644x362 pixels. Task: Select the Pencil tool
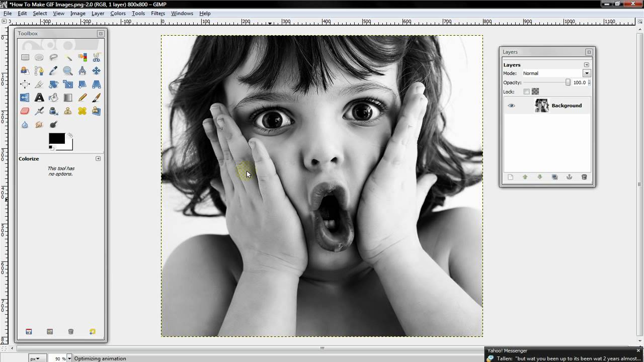click(x=82, y=98)
